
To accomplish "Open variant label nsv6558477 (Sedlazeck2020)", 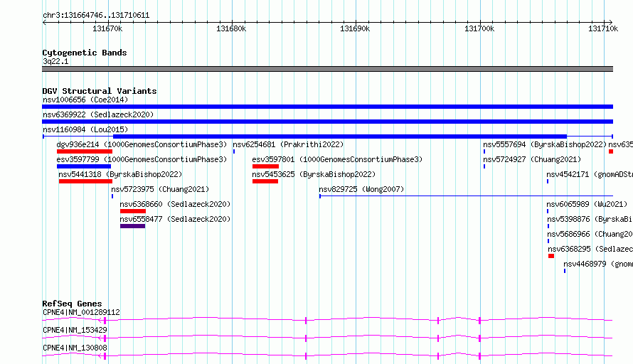I will (x=175, y=219).
